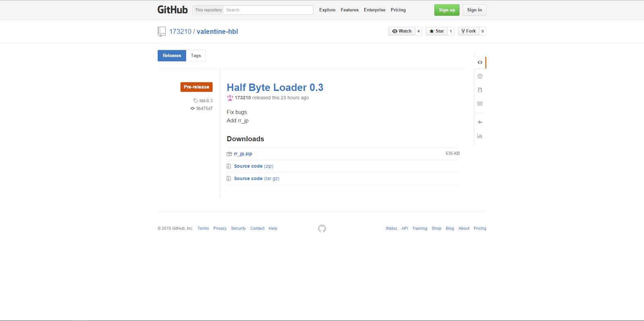
Task: Open the Graphs icon in repository sidebar
Action: click(480, 136)
